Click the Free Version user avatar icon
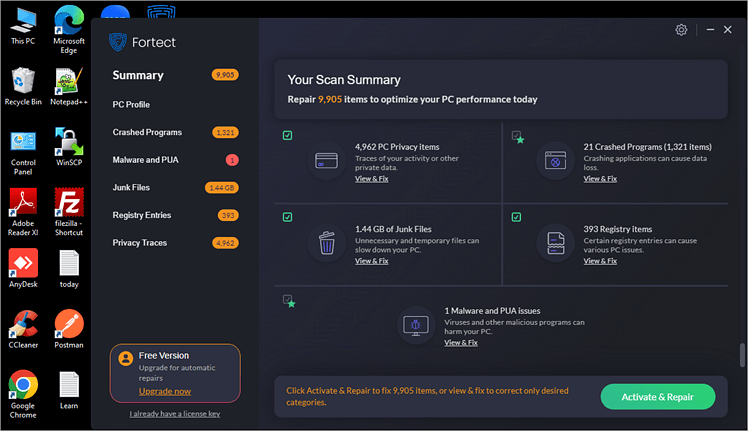The image size is (748, 431). (126, 358)
